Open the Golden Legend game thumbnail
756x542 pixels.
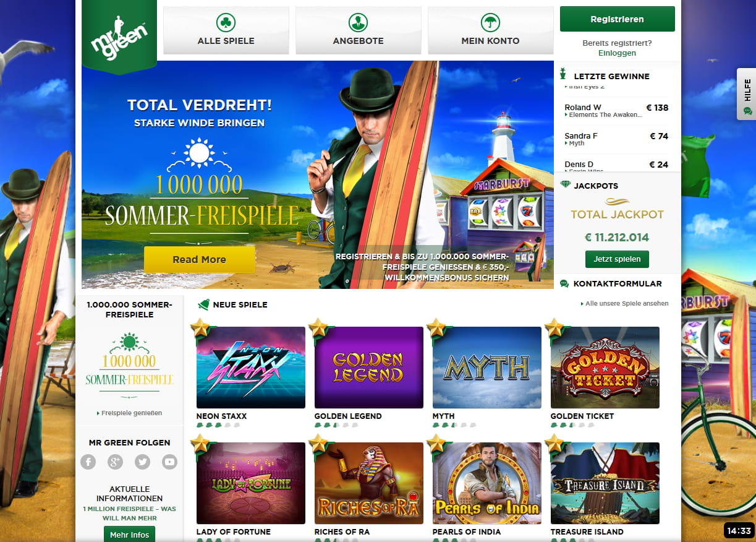click(x=369, y=368)
